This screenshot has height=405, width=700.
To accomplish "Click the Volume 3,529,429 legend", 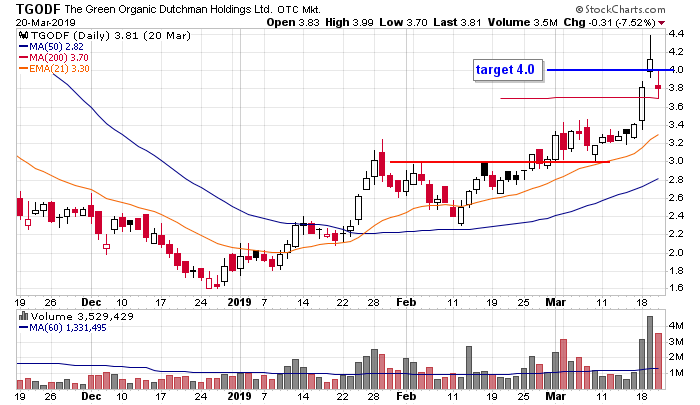I will tap(82, 316).
